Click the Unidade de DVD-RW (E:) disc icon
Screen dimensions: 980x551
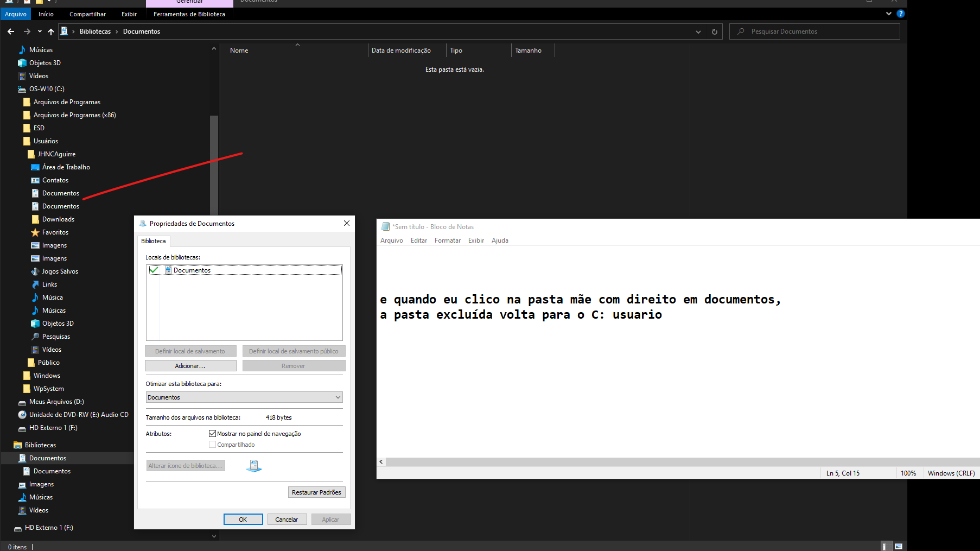click(x=22, y=415)
